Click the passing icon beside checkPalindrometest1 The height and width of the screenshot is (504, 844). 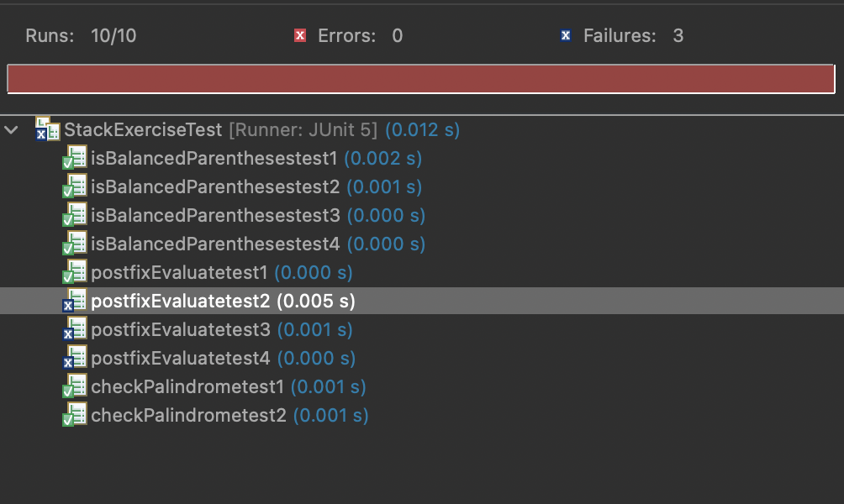[x=73, y=386]
